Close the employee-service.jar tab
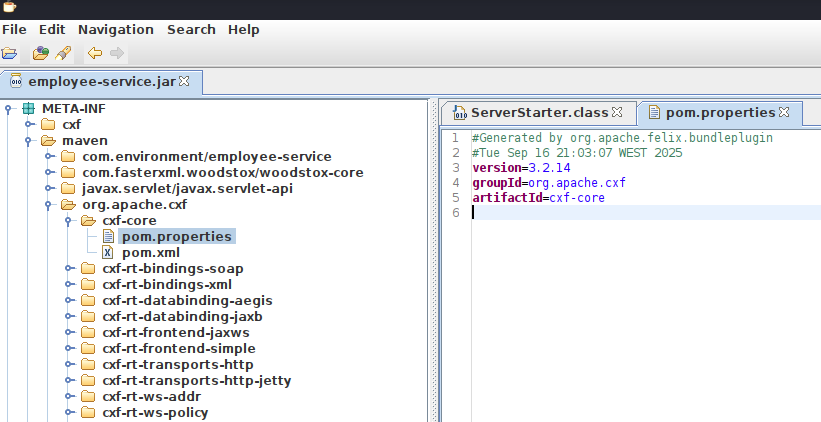 [184, 81]
